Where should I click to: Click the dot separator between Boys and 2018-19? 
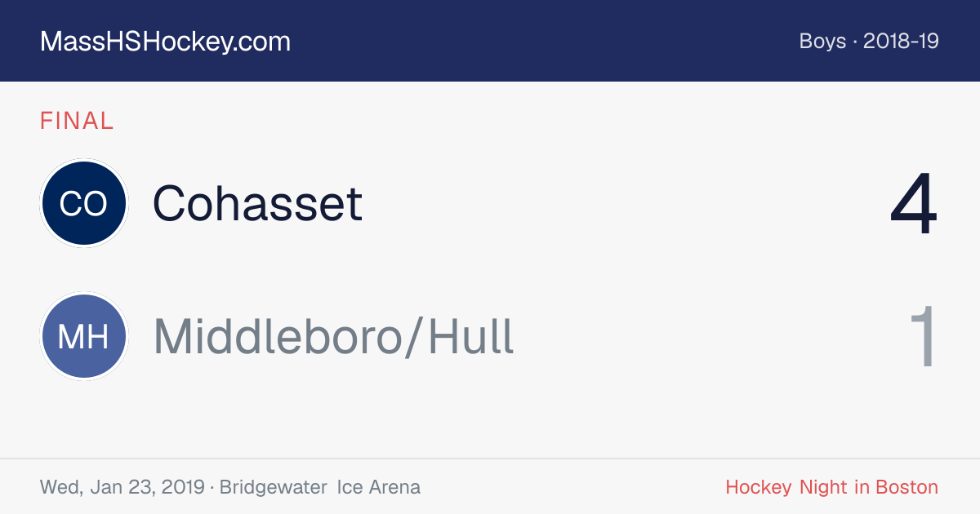[854, 42]
